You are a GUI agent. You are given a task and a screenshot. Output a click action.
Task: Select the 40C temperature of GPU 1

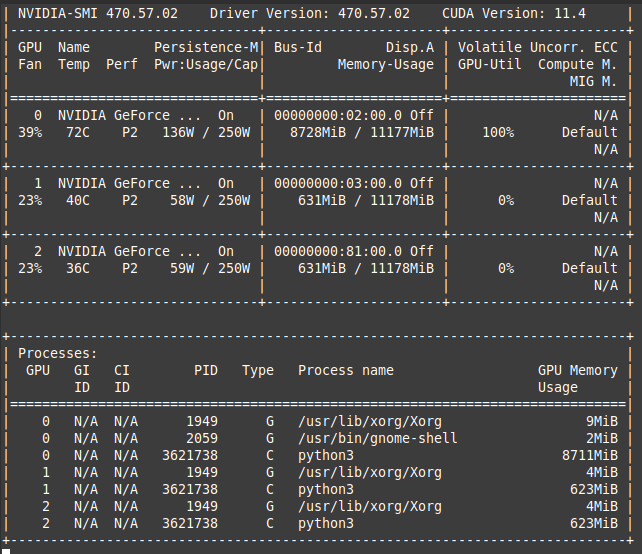(78, 200)
